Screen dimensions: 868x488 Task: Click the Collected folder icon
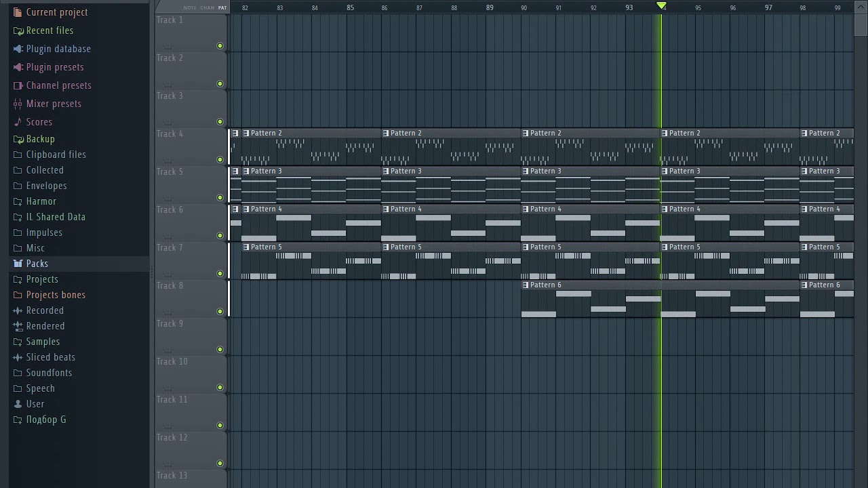18,170
